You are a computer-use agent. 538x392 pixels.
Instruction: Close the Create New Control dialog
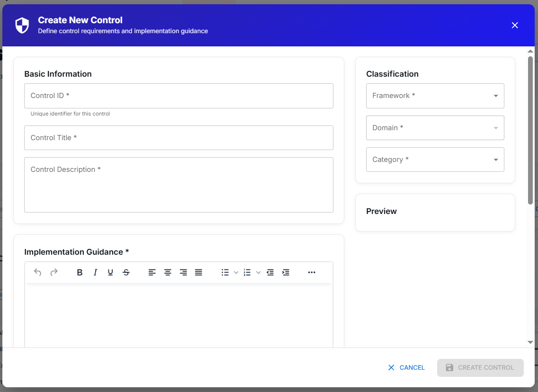[x=515, y=25]
